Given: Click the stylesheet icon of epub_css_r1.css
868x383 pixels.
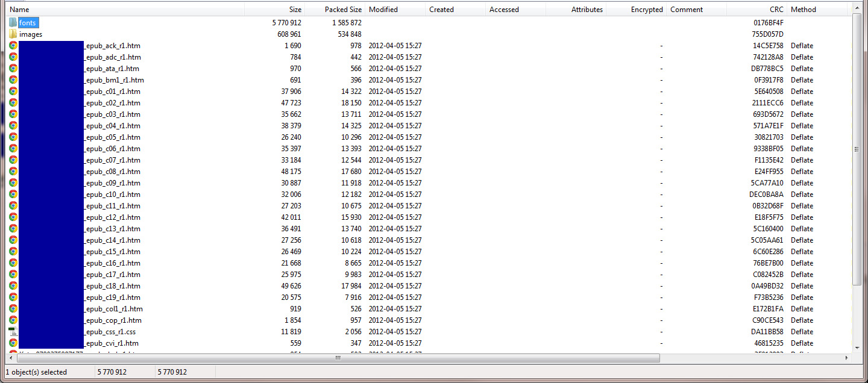Looking at the screenshot, I should click(13, 331).
